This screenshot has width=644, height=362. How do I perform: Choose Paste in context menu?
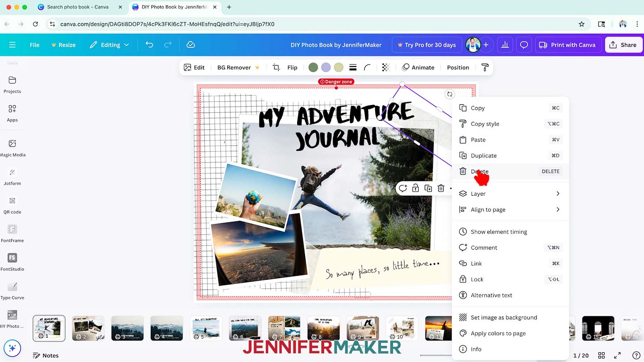[x=510, y=139]
